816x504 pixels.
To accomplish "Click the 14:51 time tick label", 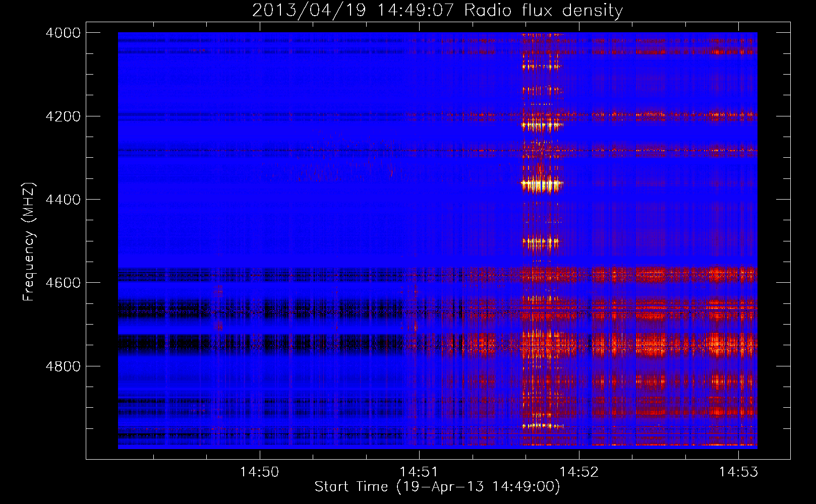I will tap(419, 472).
